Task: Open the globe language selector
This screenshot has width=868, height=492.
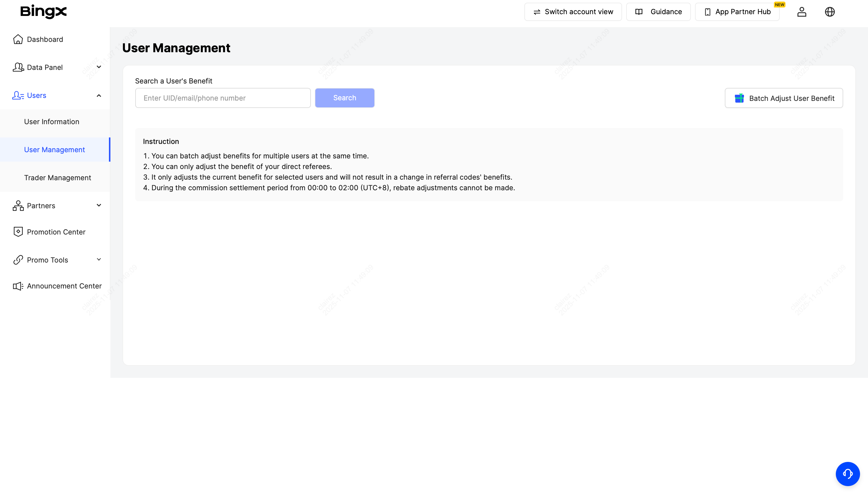Action: [x=829, y=12]
